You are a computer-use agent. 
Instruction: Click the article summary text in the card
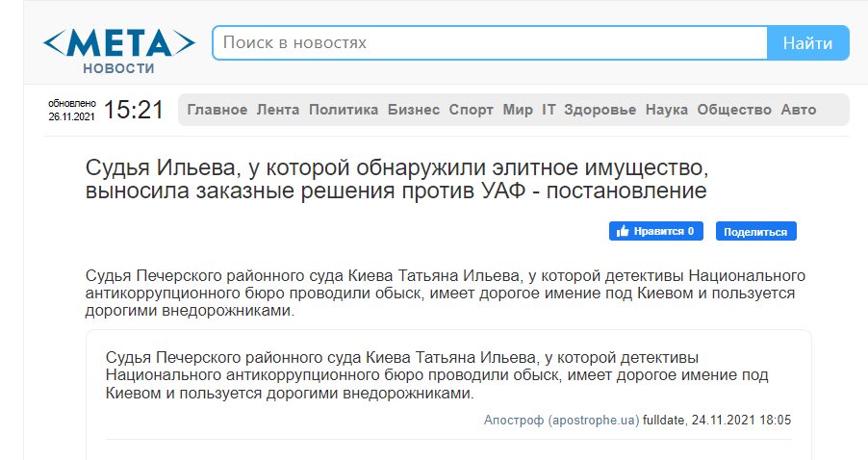pyautogui.click(x=437, y=376)
